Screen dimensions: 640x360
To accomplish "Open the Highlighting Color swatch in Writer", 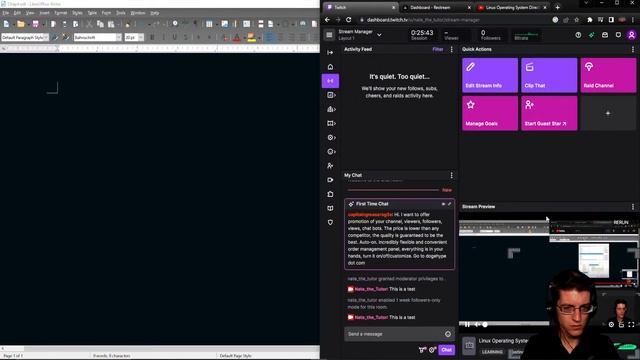I will (x=251, y=38).
